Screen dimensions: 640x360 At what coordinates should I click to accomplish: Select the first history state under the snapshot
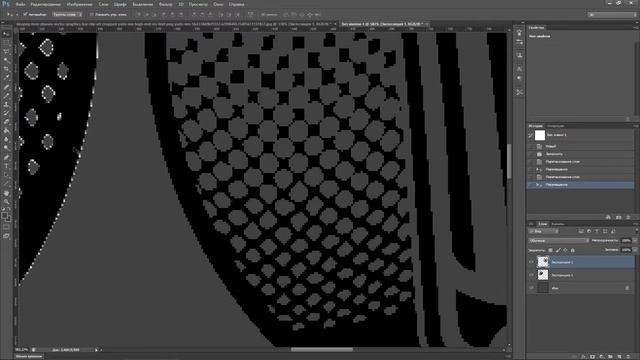point(581,146)
